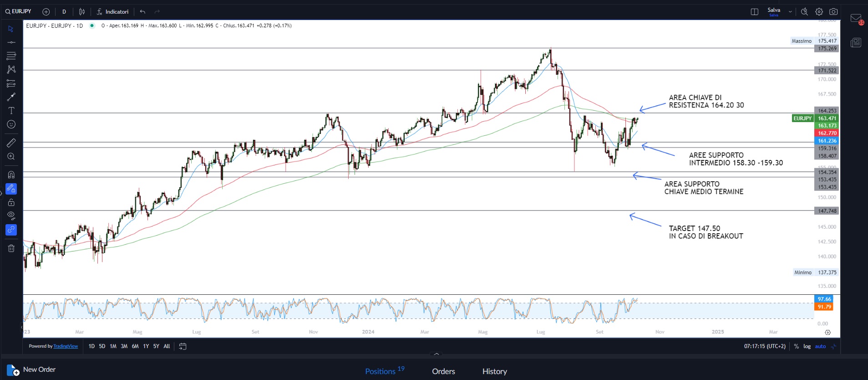Select the Text annotation tool
This screenshot has height=380, width=868.
[x=11, y=111]
